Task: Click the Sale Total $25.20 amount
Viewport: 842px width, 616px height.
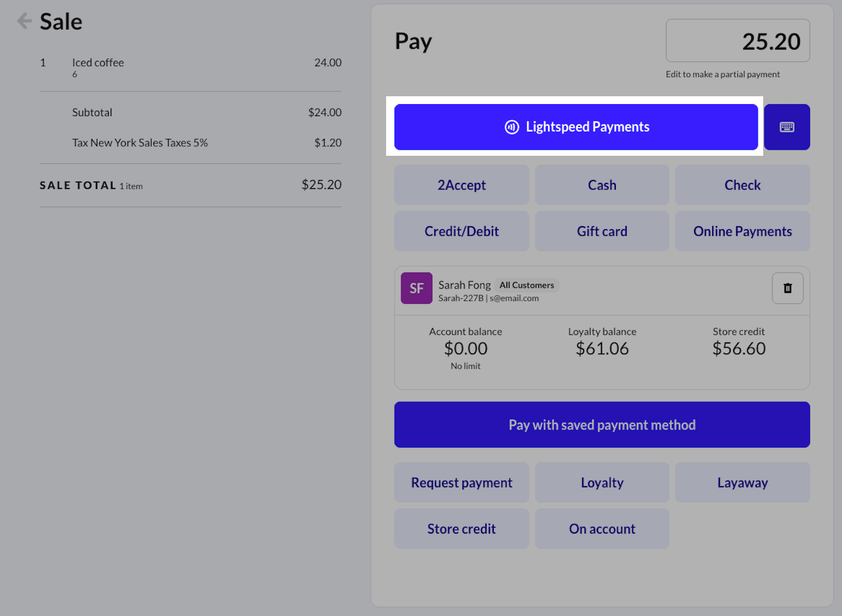Action: 321,185
